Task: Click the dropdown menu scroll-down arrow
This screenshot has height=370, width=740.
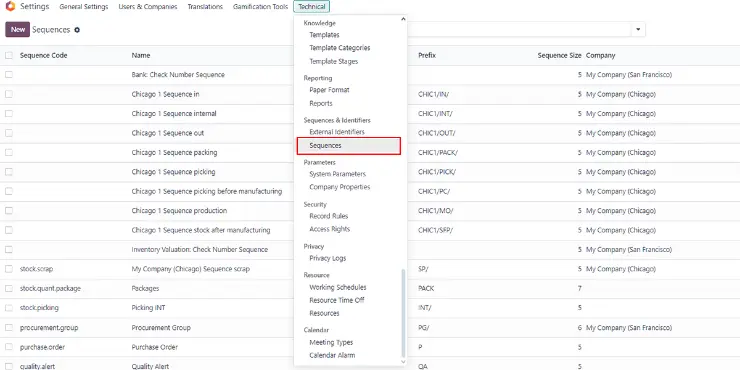Action: coord(403,362)
